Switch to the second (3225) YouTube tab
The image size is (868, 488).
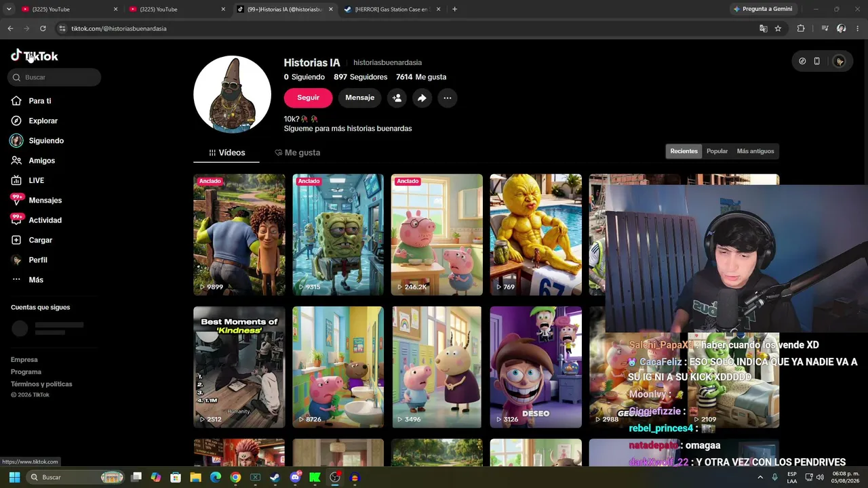pos(177,9)
